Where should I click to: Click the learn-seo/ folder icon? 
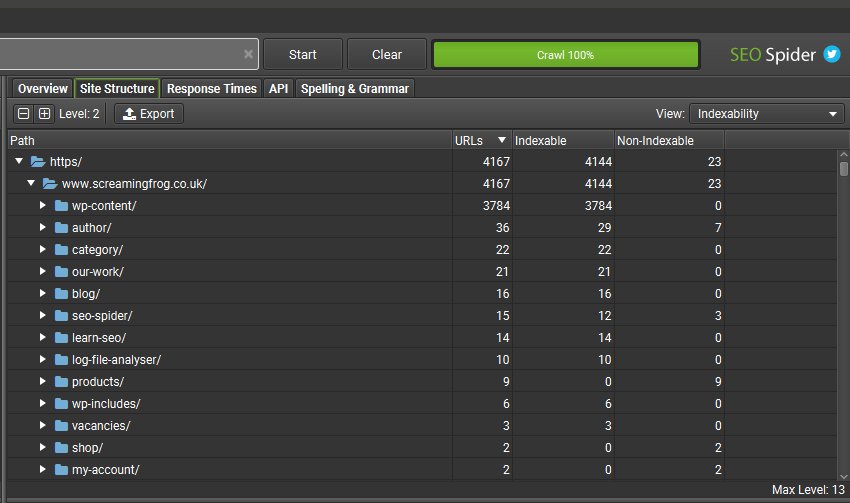pos(61,338)
